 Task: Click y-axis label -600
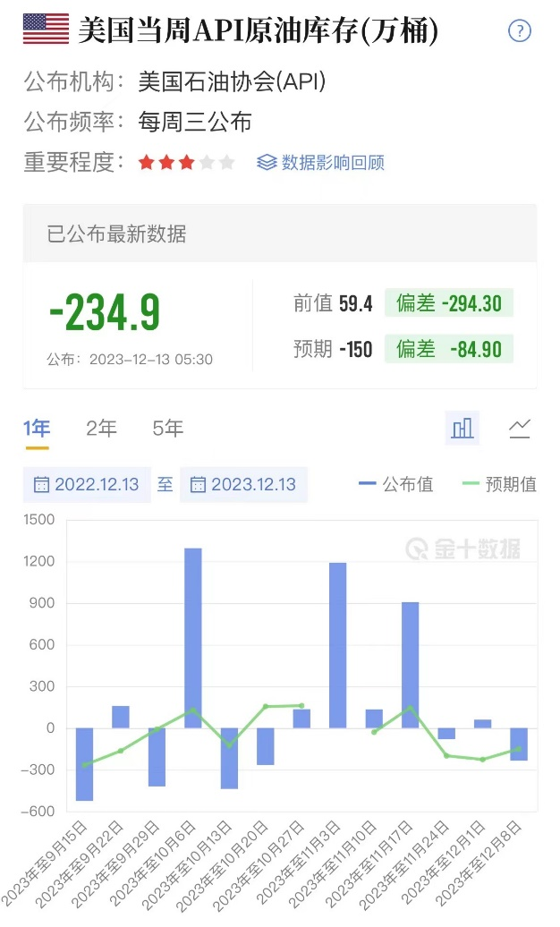click(x=37, y=812)
